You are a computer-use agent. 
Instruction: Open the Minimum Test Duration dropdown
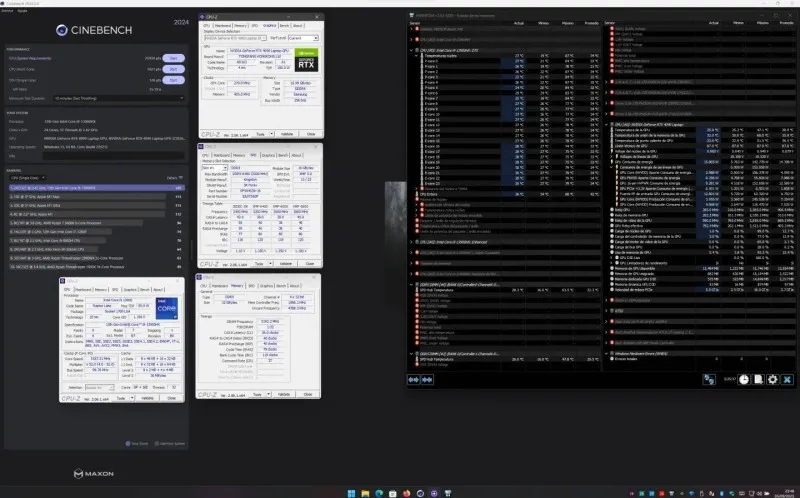pos(118,98)
